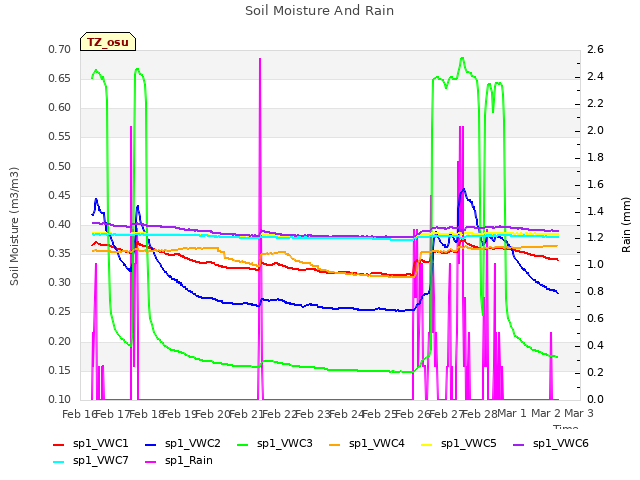
Task: Click the magenta sp1_Rain legend swatch
Action: coord(151,462)
